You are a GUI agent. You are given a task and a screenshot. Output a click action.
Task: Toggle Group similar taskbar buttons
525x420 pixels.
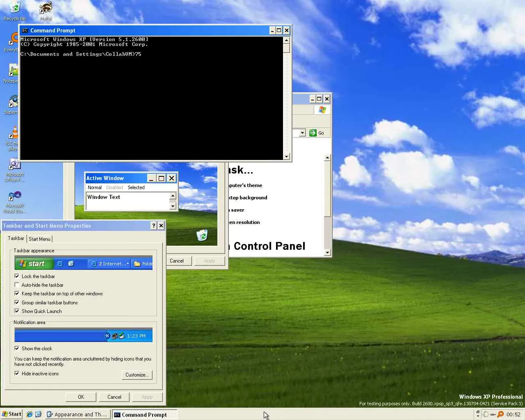17,302
